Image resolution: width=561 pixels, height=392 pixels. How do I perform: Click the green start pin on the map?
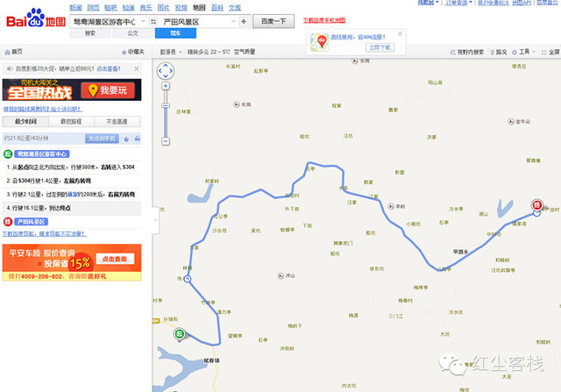(179, 335)
